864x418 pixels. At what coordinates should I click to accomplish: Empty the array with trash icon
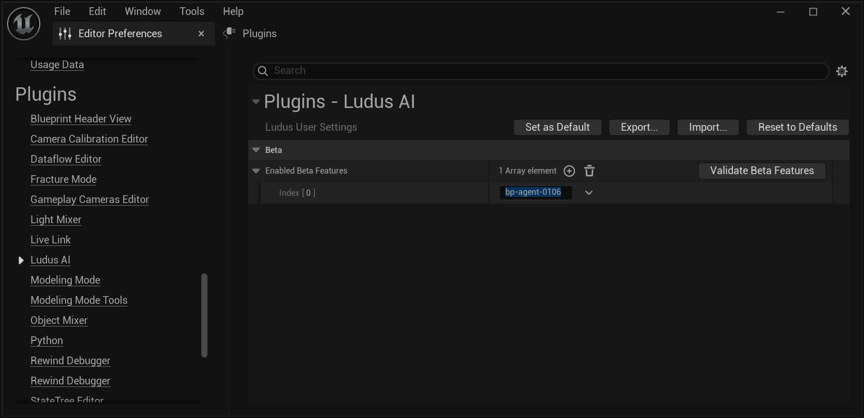pyautogui.click(x=590, y=171)
